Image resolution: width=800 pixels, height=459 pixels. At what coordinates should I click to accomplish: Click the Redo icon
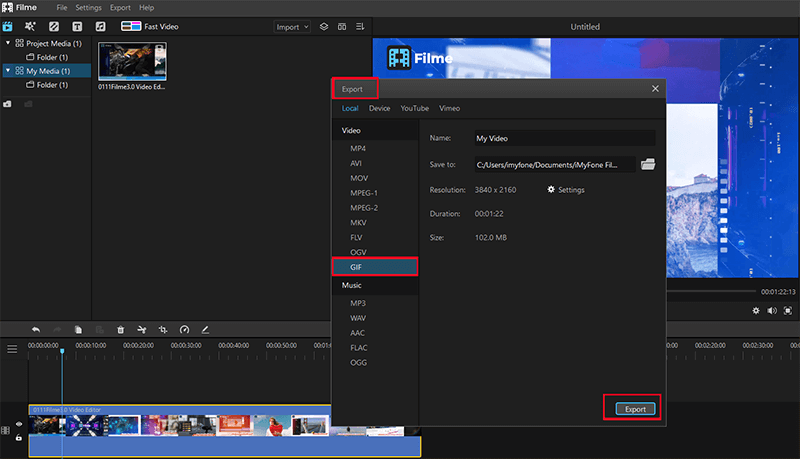[x=57, y=330]
